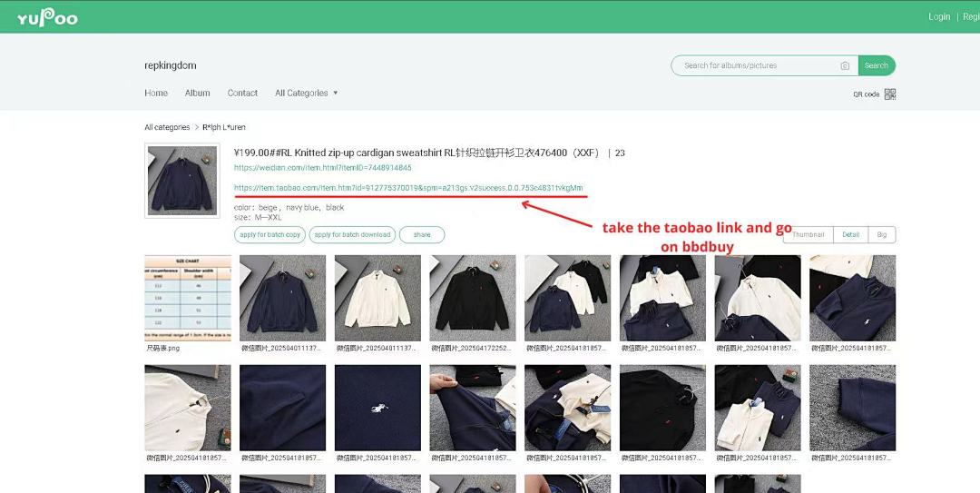Click the green Search button
This screenshot has width=980, height=493.
(877, 65)
